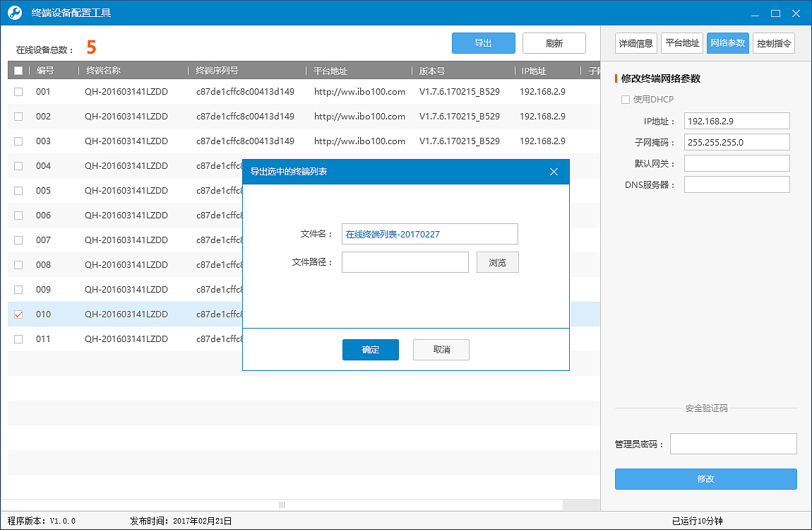Open the 浏览 file browser button
Viewport: 812px width, 530px height.
tap(497, 261)
